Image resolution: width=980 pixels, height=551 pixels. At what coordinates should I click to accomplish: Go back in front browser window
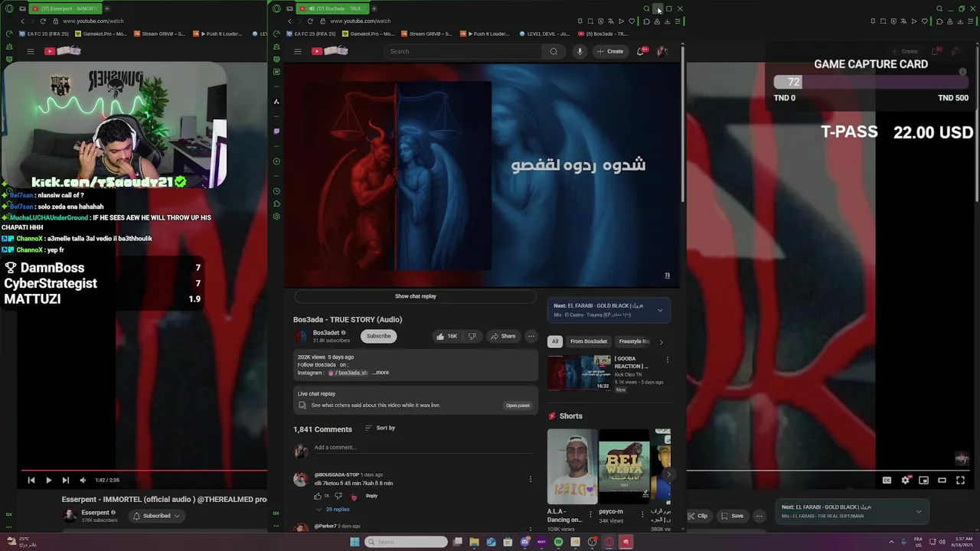289,21
